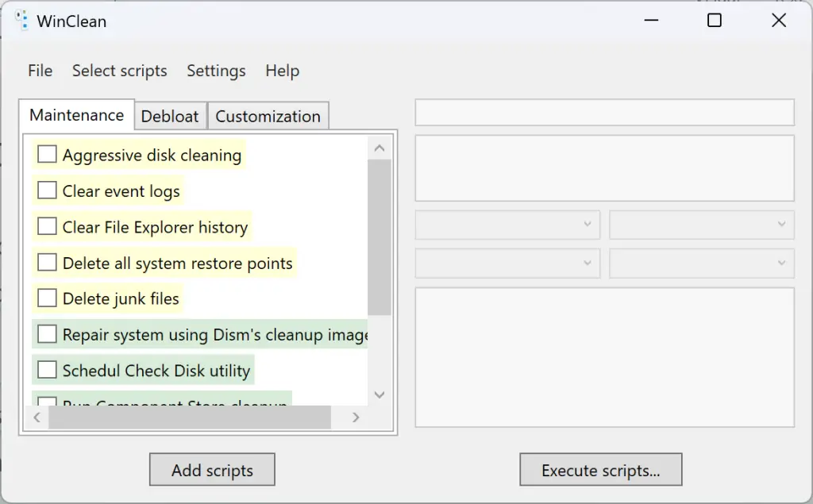Open the Select scripts menu
The width and height of the screenshot is (813, 504).
click(x=119, y=71)
